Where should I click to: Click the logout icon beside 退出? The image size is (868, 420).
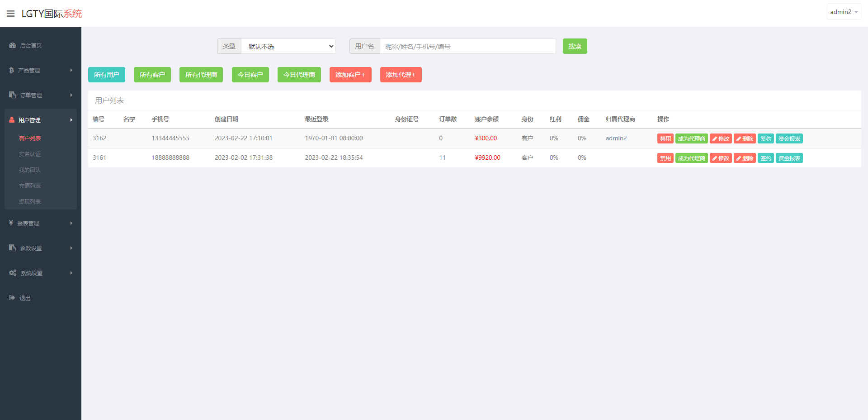coord(12,298)
